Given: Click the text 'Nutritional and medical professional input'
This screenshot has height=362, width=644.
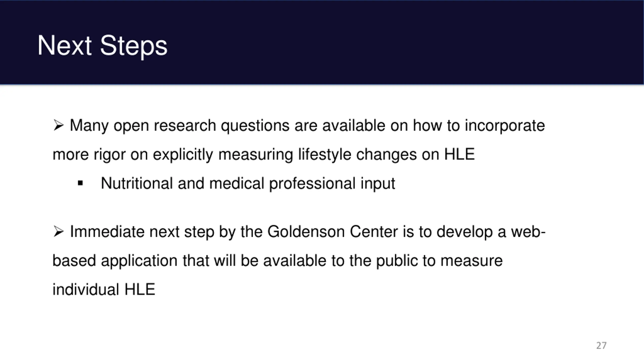Looking at the screenshot, I should point(248,184).
